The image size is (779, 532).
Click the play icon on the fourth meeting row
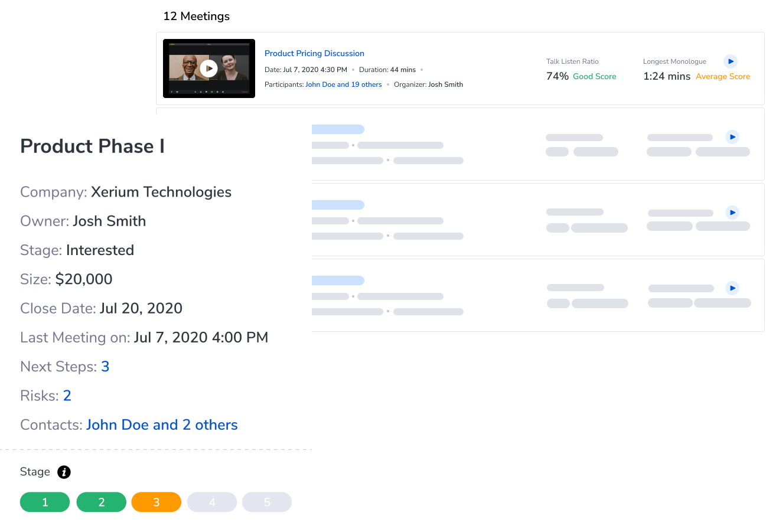point(732,288)
